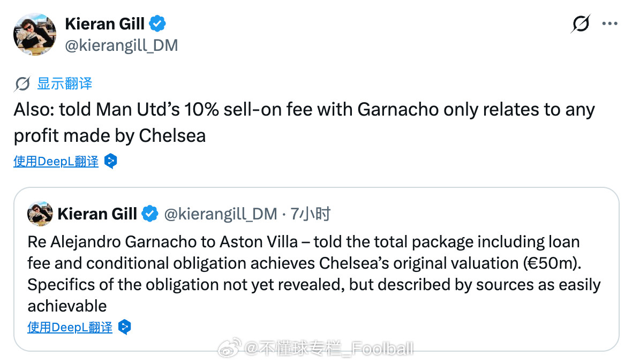Open Kieran Gill name in quoted tweet

(x=97, y=214)
